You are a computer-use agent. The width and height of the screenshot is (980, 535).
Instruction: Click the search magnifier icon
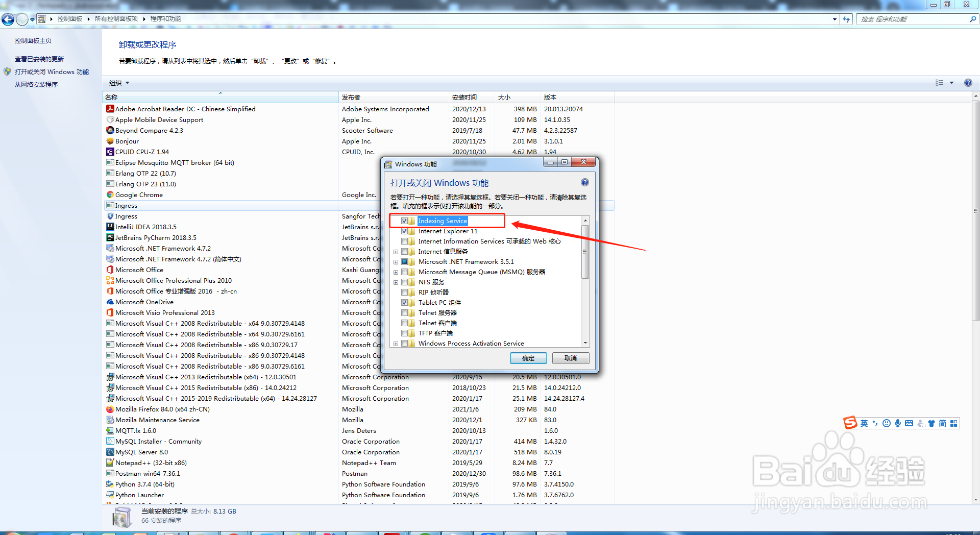tap(973, 19)
